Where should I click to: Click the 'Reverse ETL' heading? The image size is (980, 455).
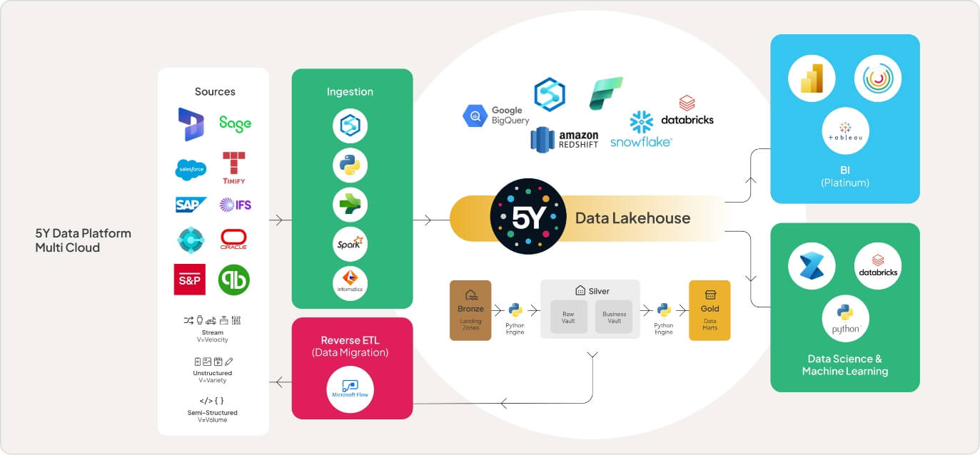pyautogui.click(x=350, y=340)
